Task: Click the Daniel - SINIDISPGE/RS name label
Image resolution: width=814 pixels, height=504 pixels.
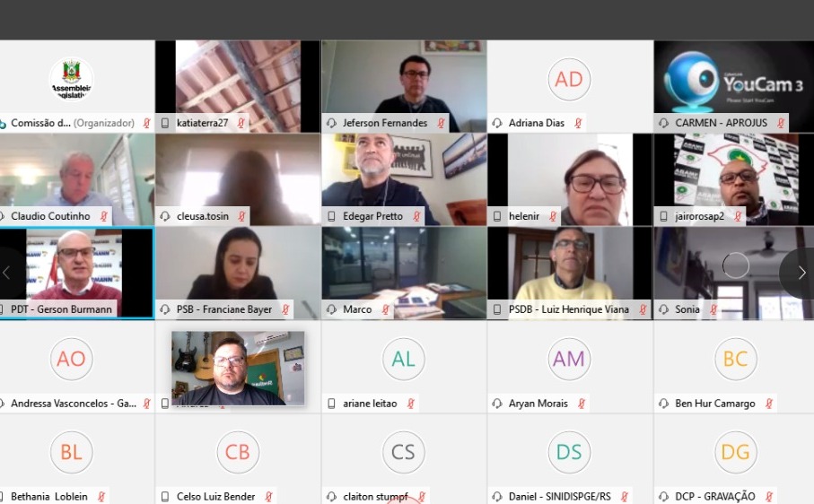Action: pyautogui.click(x=560, y=496)
